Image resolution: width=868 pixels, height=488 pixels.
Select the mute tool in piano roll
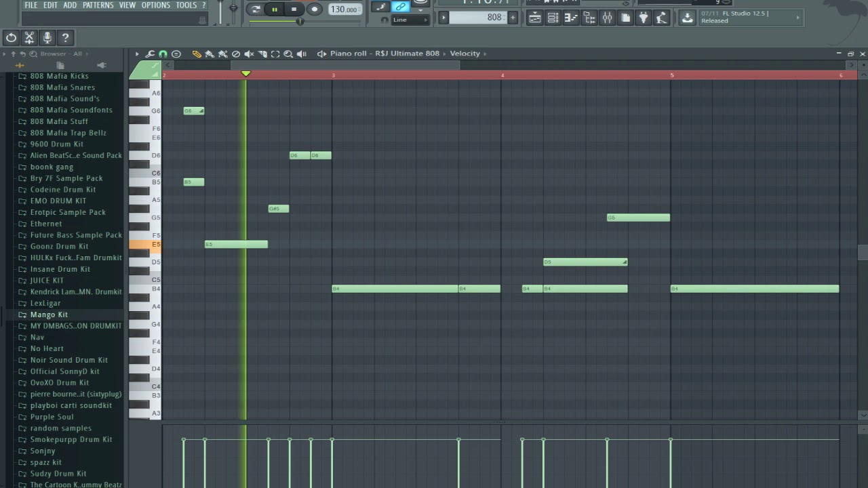[249, 54]
